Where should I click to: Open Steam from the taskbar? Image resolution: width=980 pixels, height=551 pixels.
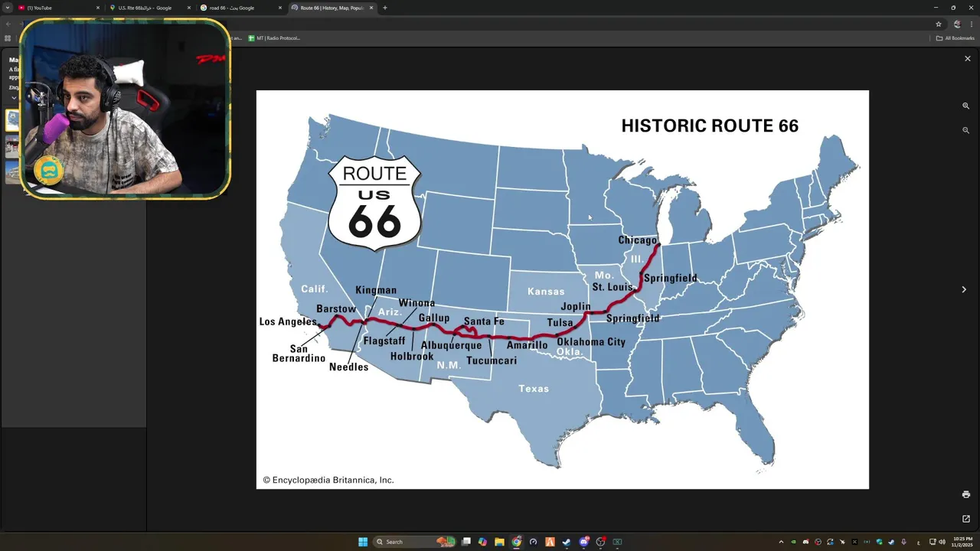[567, 542]
